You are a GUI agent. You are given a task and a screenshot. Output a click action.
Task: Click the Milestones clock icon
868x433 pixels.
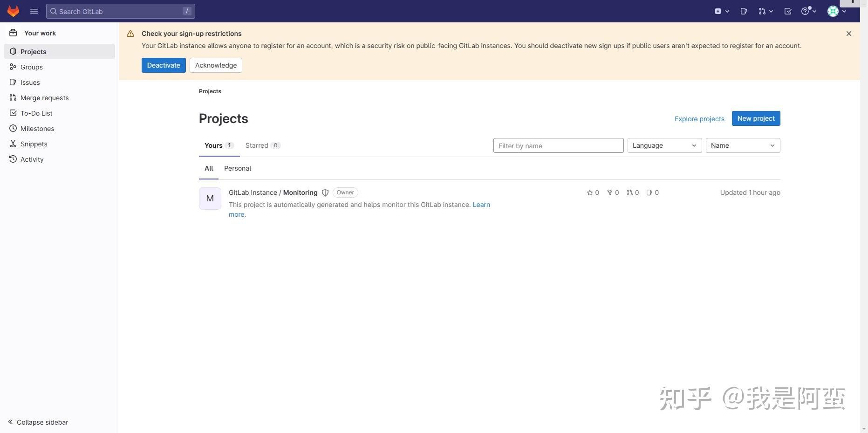[x=13, y=128]
